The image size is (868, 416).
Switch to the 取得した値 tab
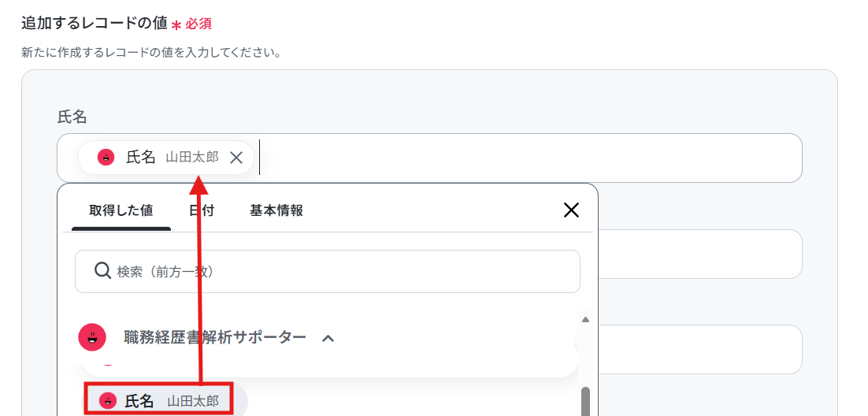point(121,211)
